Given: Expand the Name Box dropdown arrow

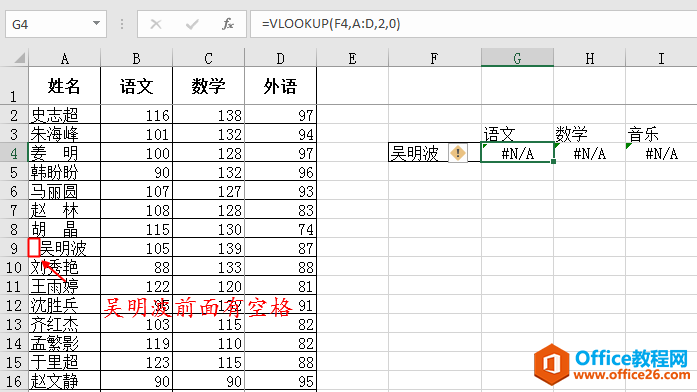Looking at the screenshot, I should (x=96, y=24).
